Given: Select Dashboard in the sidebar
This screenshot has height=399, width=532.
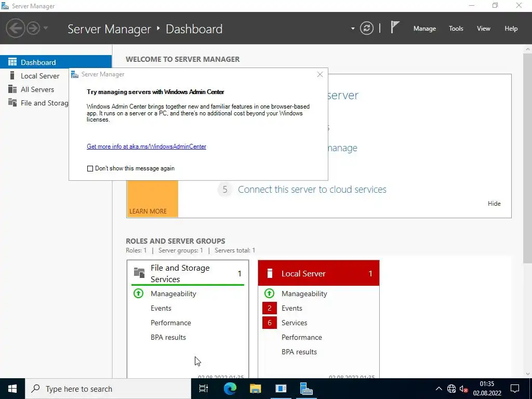Looking at the screenshot, I should [x=56, y=62].
